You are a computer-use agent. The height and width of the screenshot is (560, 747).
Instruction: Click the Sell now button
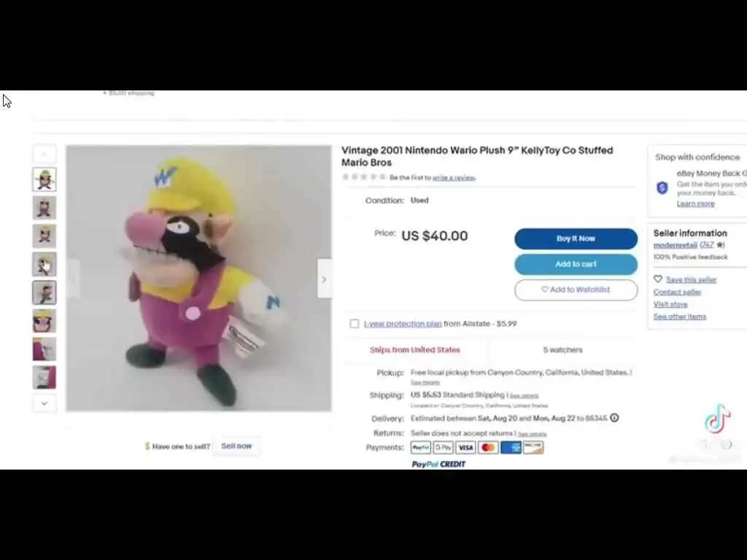pyautogui.click(x=236, y=446)
